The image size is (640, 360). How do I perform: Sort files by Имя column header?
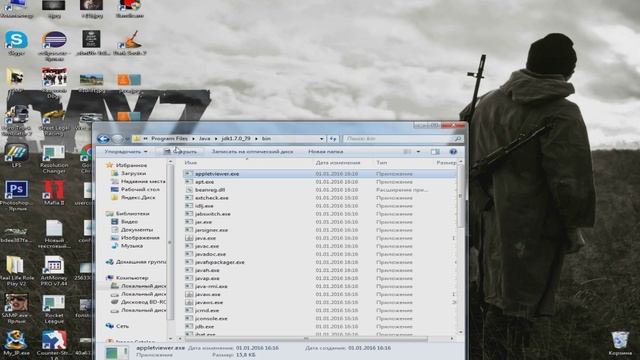[x=191, y=162]
